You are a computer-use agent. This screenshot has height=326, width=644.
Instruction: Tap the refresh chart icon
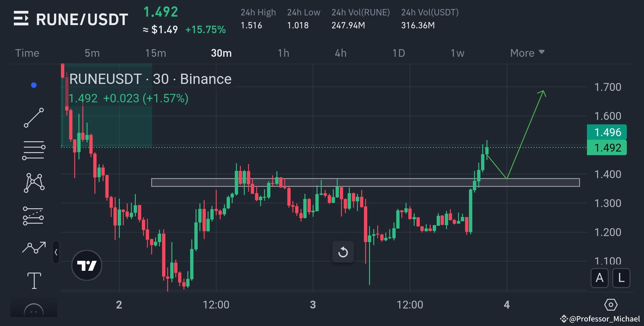click(343, 252)
